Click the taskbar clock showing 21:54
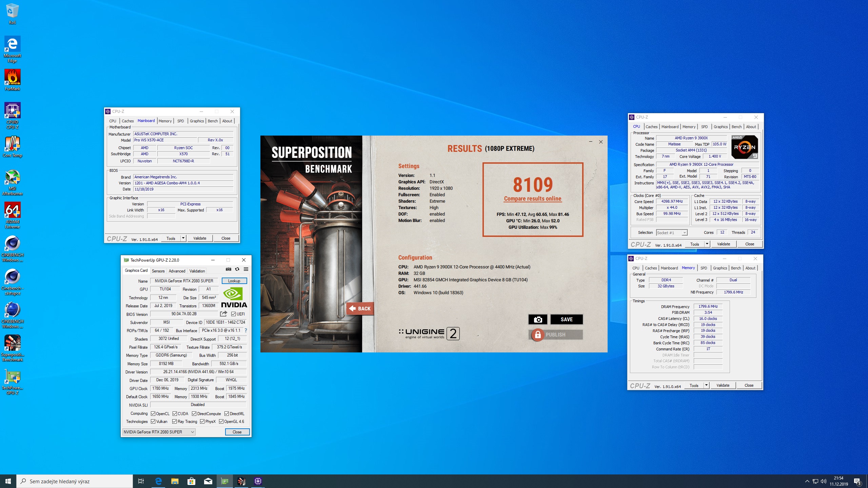The height and width of the screenshot is (488, 868). tap(839, 481)
